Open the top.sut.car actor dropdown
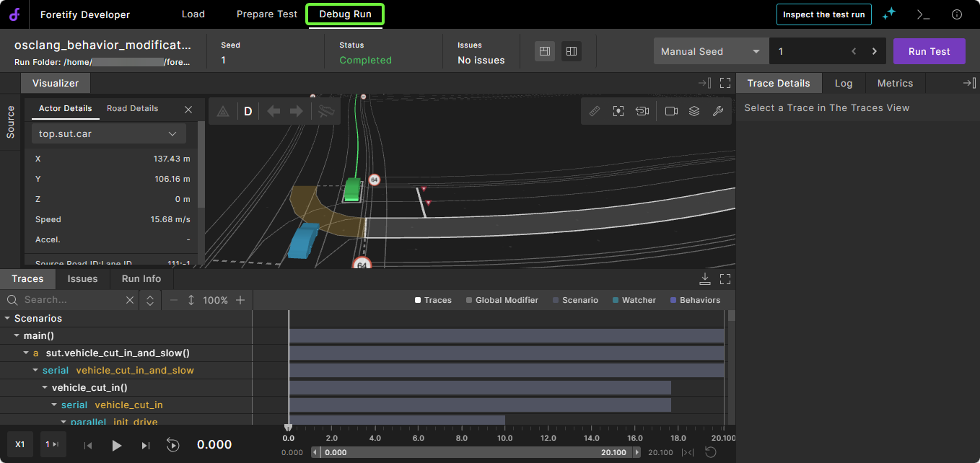Image resolution: width=980 pixels, height=463 pixels. coord(108,133)
